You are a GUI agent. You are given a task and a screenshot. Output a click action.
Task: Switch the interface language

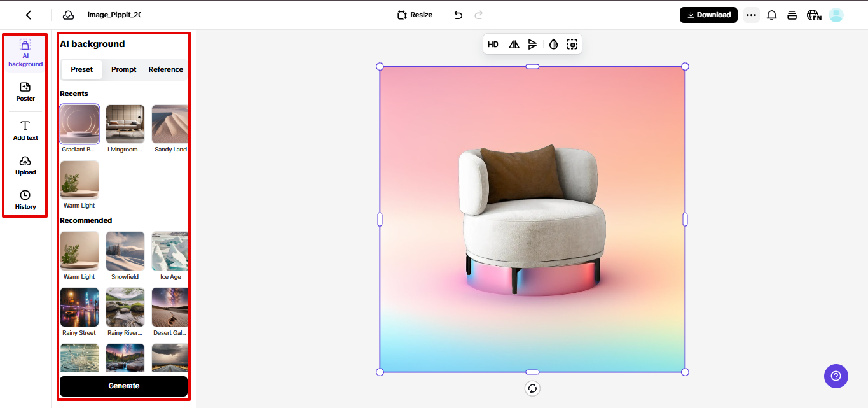point(814,15)
